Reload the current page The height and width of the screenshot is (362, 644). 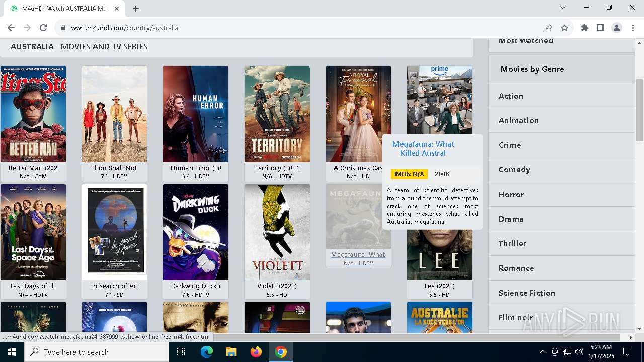(43, 28)
